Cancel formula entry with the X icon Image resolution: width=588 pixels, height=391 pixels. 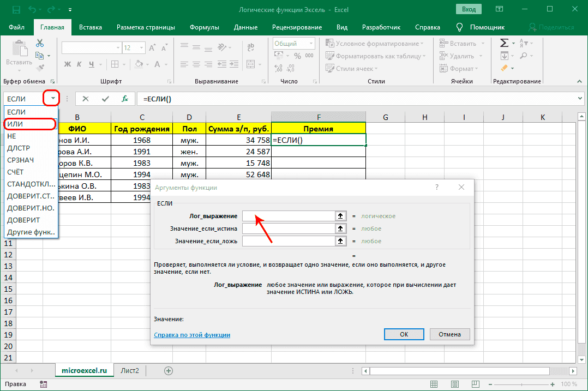click(86, 99)
